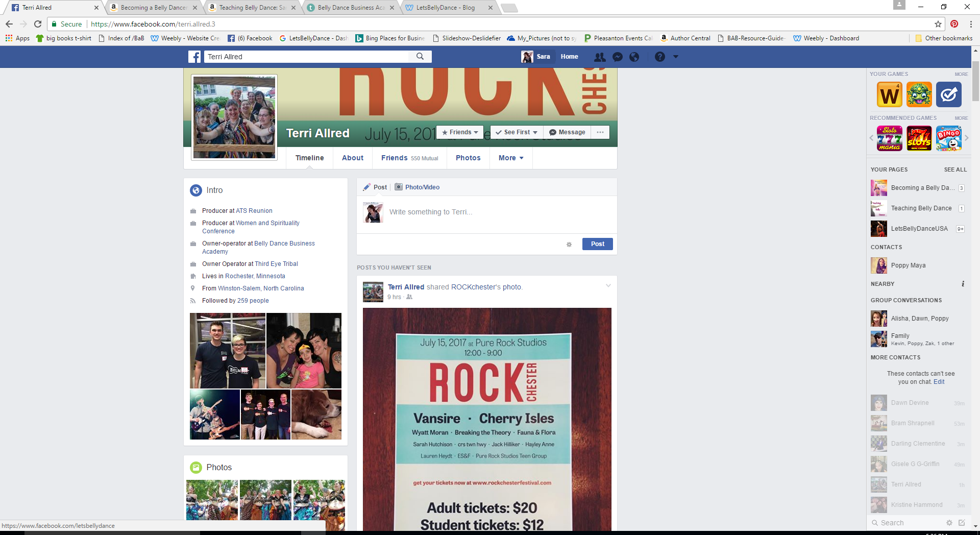980x535 pixels.
Task: Open options chevron on Terri's shared post
Action: click(x=608, y=286)
